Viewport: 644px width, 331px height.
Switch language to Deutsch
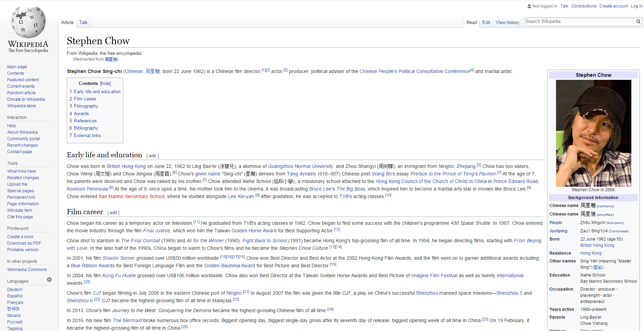15,290
